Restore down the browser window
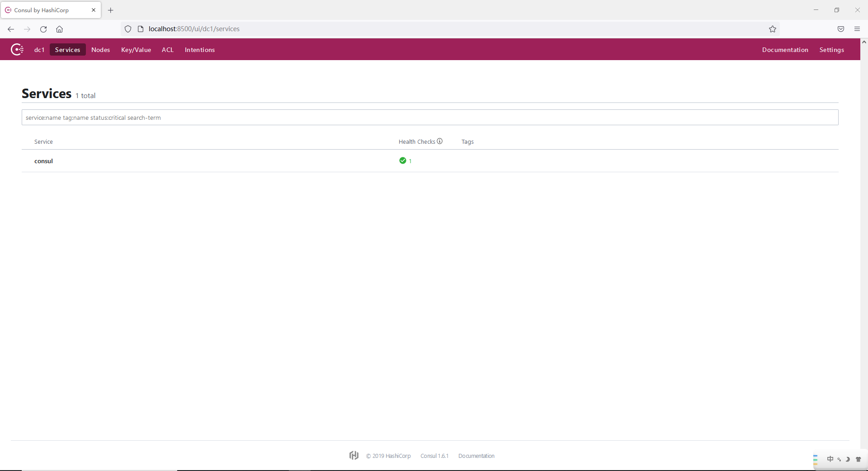 tap(837, 10)
